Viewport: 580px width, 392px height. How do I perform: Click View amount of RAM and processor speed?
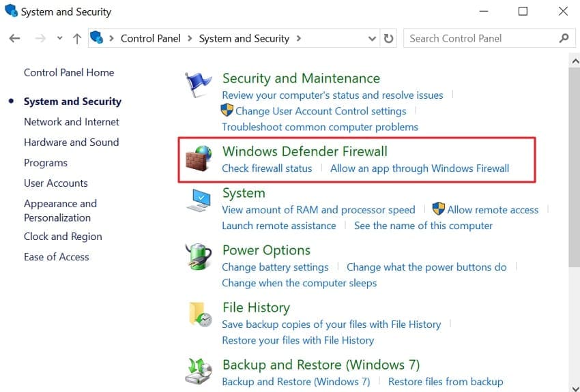click(319, 210)
